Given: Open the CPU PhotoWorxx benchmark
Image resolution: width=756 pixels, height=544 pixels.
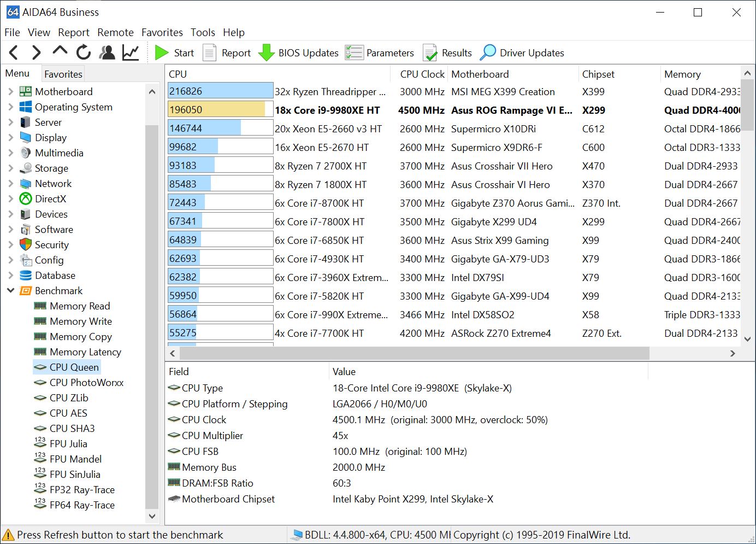Looking at the screenshot, I should pyautogui.click(x=86, y=382).
